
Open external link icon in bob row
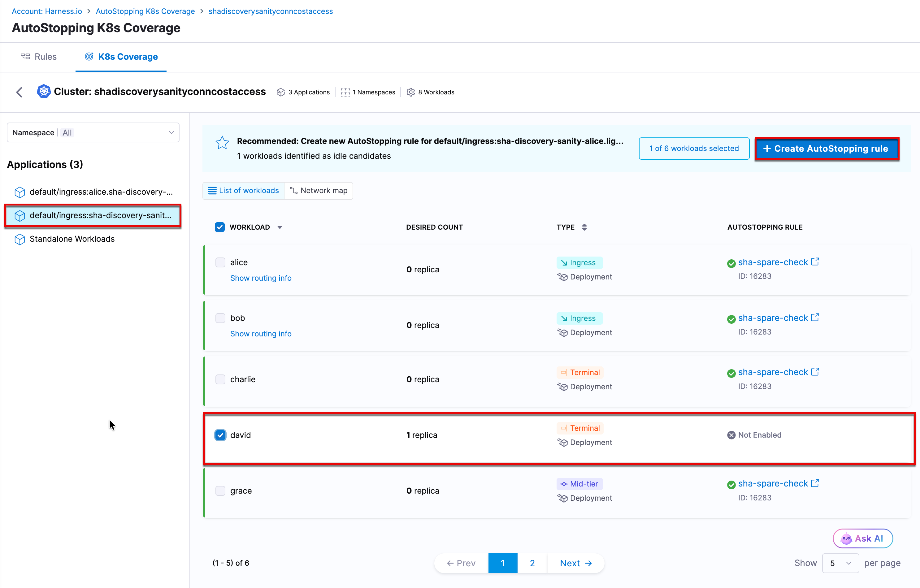tap(815, 318)
